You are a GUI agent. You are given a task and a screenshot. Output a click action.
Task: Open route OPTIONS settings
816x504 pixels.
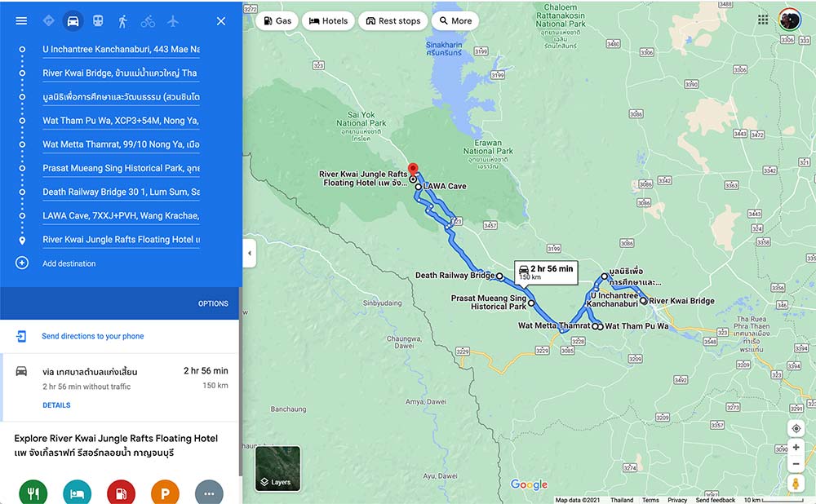click(x=213, y=303)
